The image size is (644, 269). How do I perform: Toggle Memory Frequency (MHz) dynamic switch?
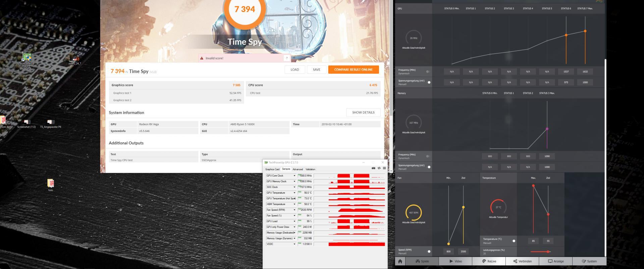(x=428, y=156)
